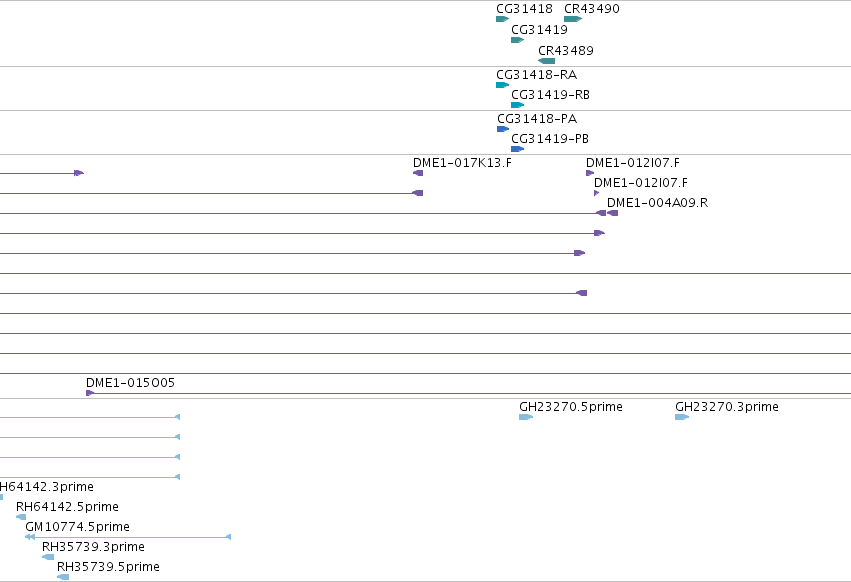Click the DME1-015O05 start marker
Screen dimensions: 851x582
[90, 393]
